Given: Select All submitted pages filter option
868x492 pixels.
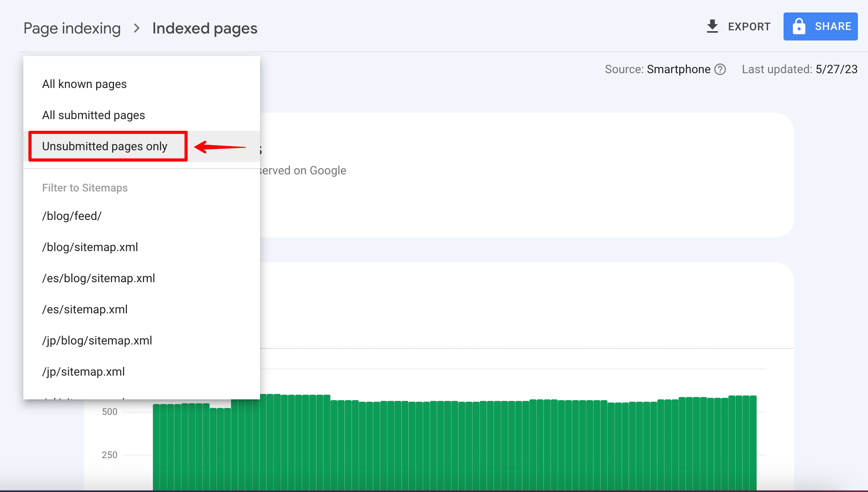Looking at the screenshot, I should (93, 115).
